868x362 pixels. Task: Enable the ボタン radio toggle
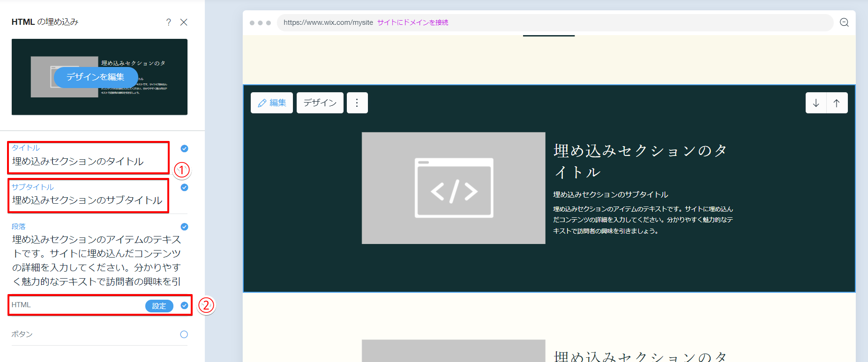(x=184, y=334)
